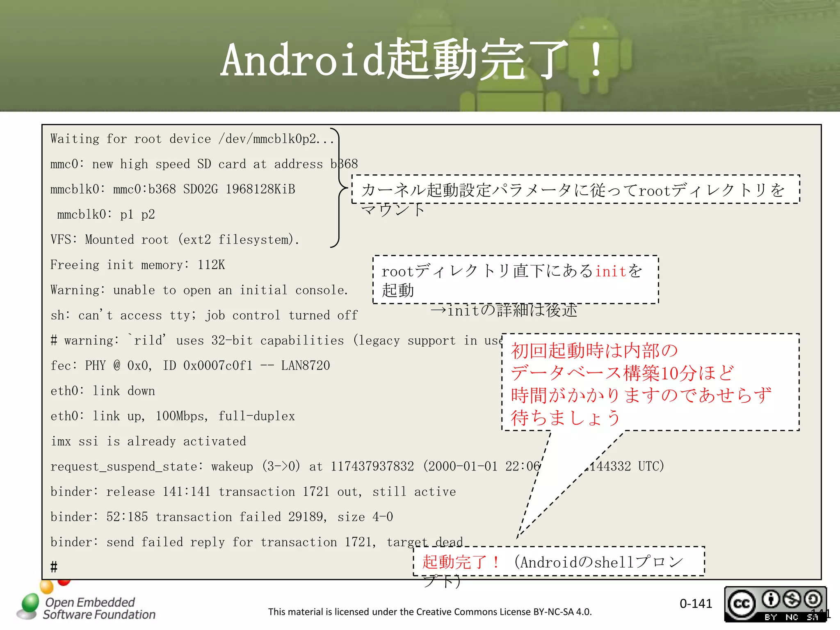Click the NC non-commercial dollar icon
The height and width of the screenshot is (630, 840).
(792, 600)
